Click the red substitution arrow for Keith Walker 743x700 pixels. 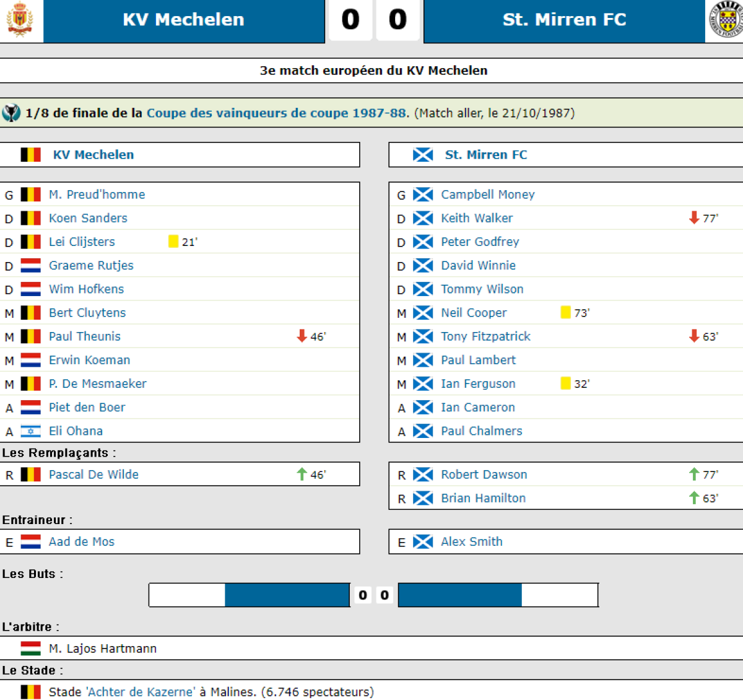(694, 218)
